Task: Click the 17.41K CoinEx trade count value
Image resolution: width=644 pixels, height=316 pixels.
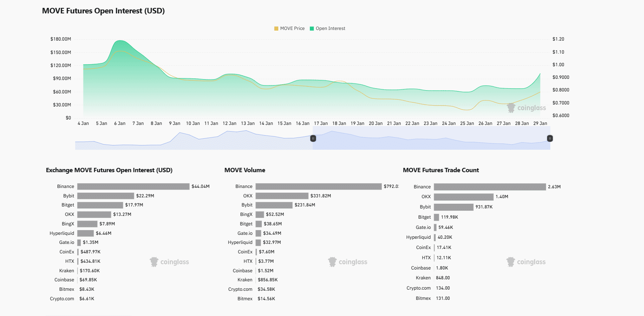Action: [444, 247]
